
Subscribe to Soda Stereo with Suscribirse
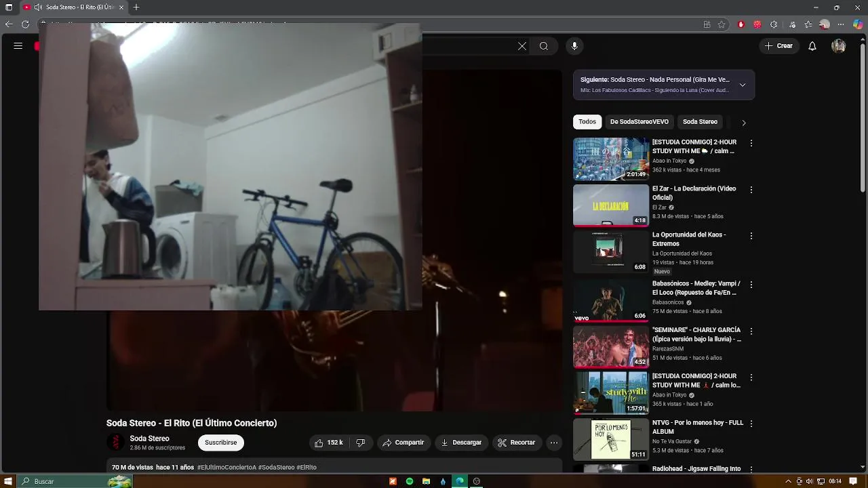[221, 443]
